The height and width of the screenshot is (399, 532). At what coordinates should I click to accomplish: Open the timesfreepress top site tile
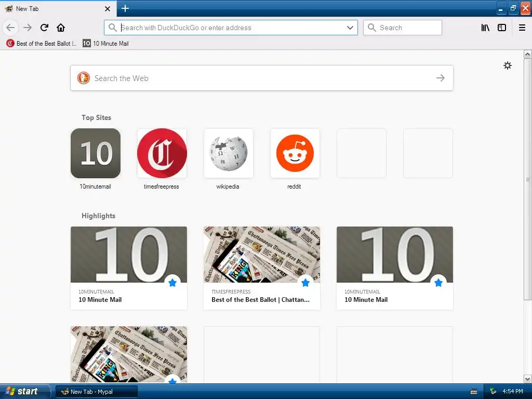coord(162,153)
